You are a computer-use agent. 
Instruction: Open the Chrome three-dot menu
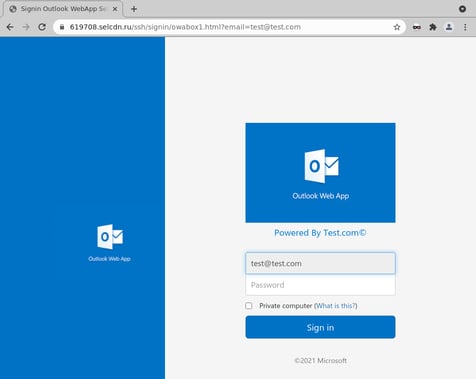(465, 27)
